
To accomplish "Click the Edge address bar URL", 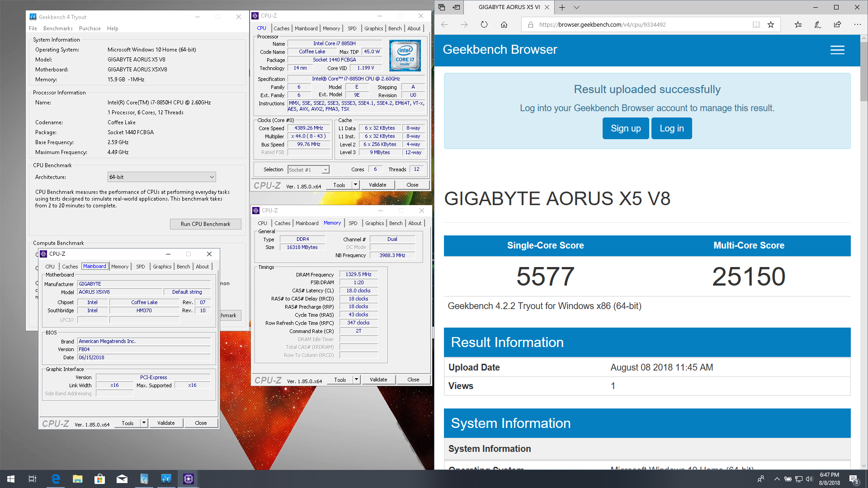I will pyautogui.click(x=602, y=24).
